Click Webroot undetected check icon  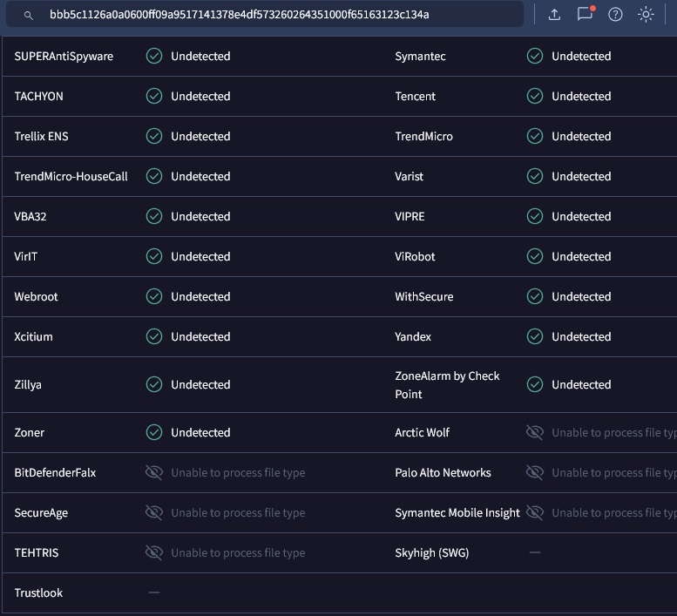[154, 296]
